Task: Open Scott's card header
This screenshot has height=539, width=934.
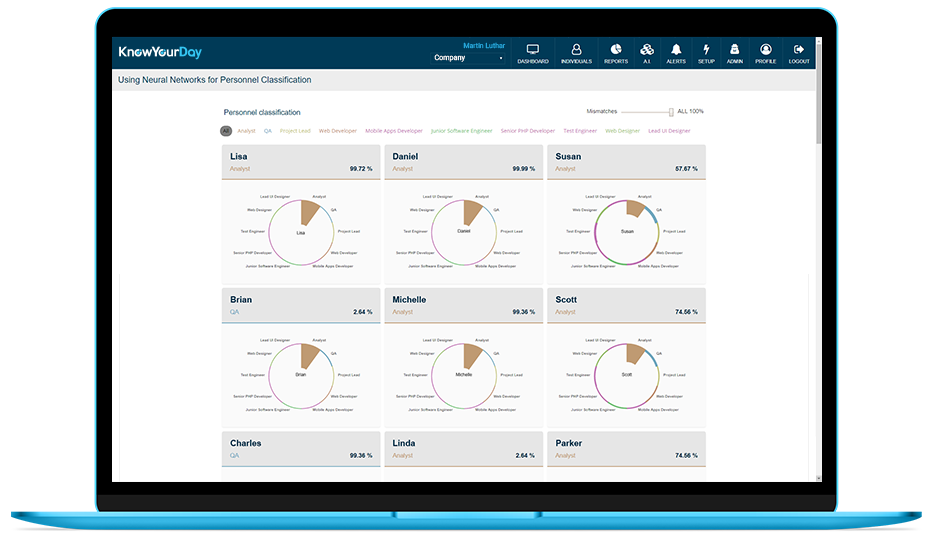Action: tap(626, 306)
